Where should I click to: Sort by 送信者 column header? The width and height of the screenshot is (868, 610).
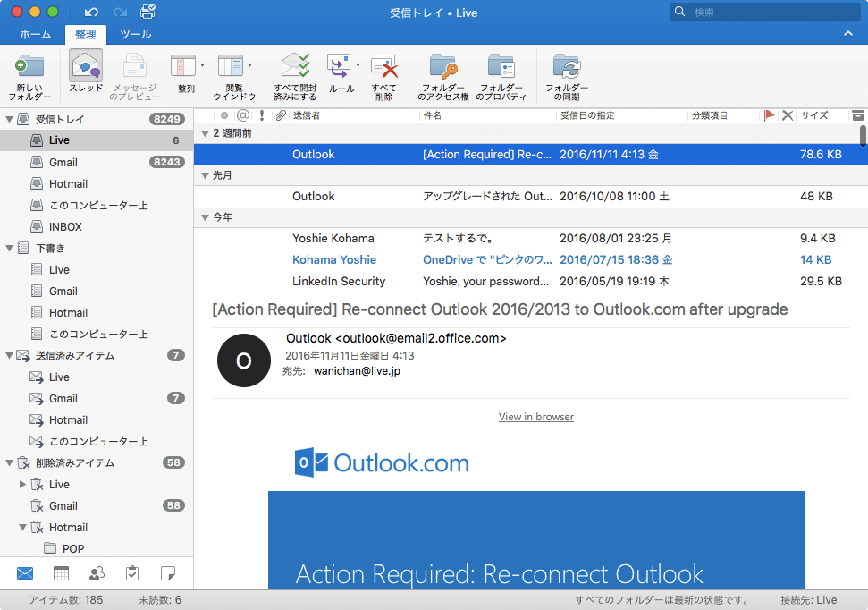coord(306,115)
